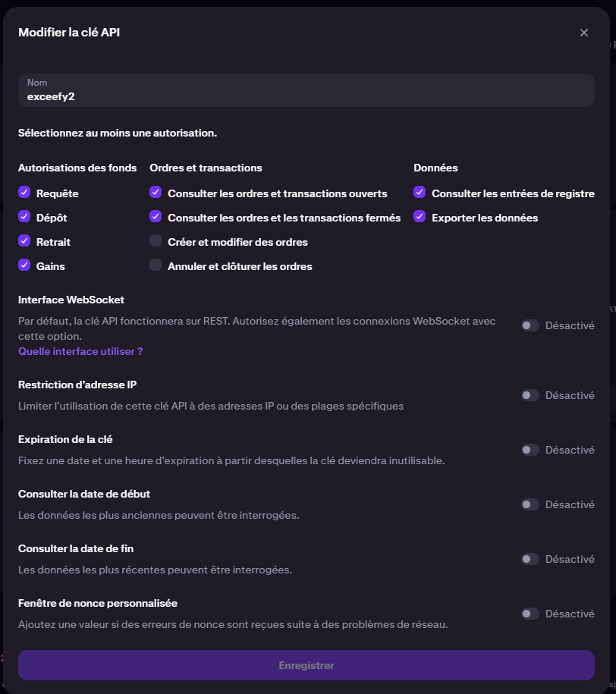
Task: Close the Modifier la clé API dialog
Action: [583, 33]
